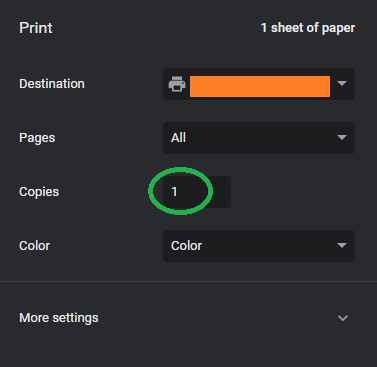Open the Color mode dropdown
This screenshot has width=377, height=367.
click(x=259, y=246)
